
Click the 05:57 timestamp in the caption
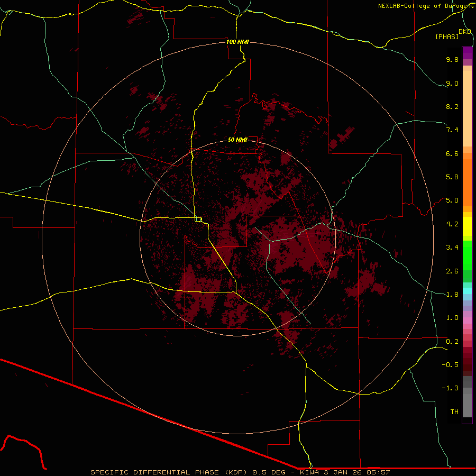379,472
